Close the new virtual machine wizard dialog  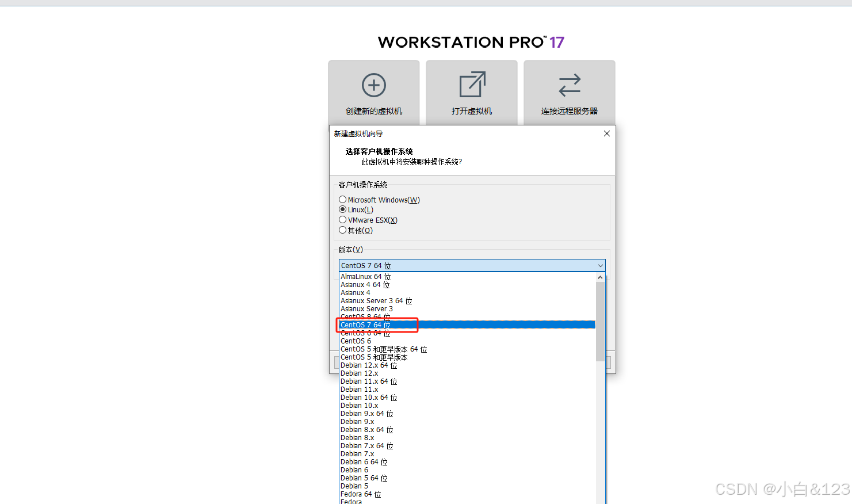pyautogui.click(x=606, y=133)
